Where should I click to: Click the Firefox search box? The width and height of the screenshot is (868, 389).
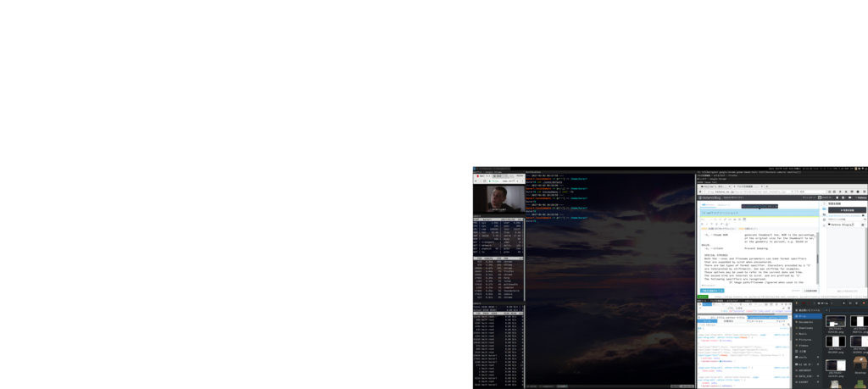(810, 192)
